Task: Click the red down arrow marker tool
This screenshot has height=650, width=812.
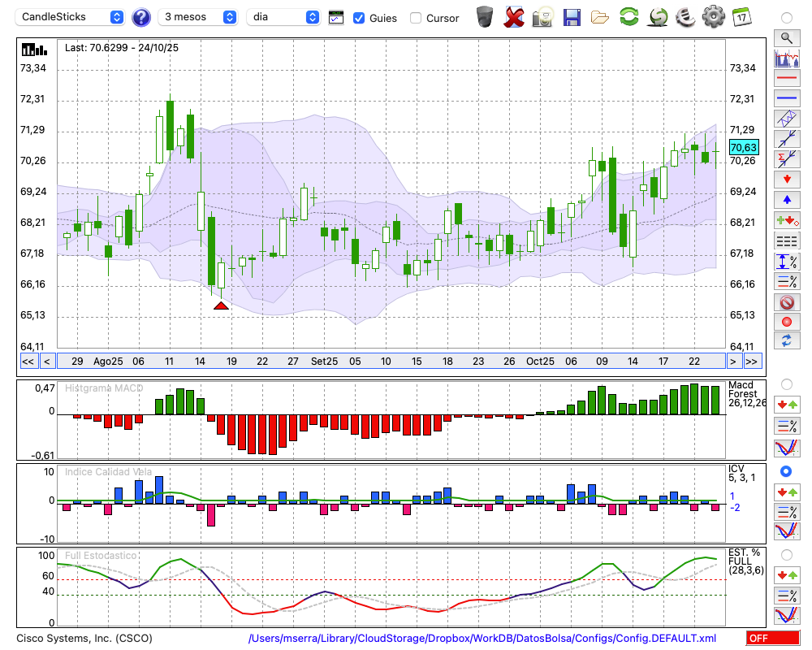Action: pyautogui.click(x=787, y=180)
